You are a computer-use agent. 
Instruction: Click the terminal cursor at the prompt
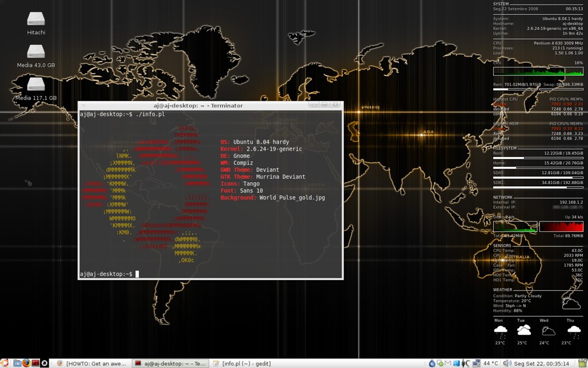point(137,274)
